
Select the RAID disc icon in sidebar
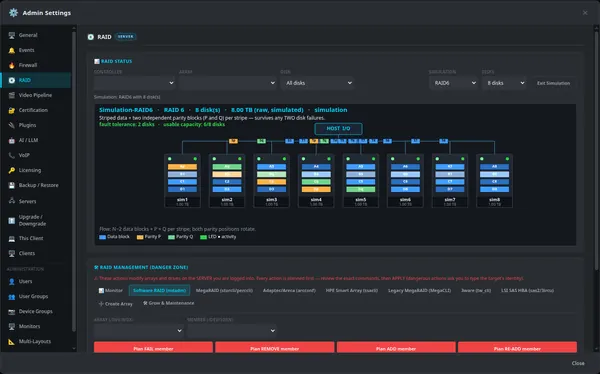12,80
